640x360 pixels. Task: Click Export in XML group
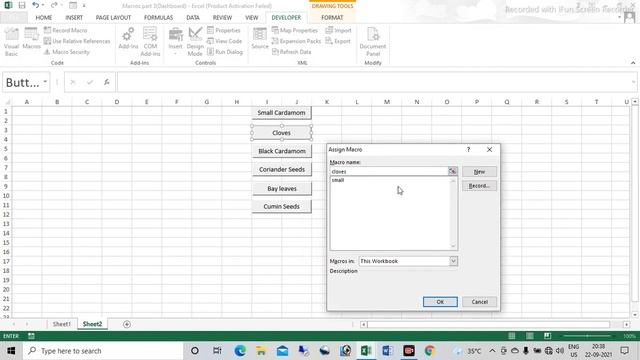click(338, 41)
